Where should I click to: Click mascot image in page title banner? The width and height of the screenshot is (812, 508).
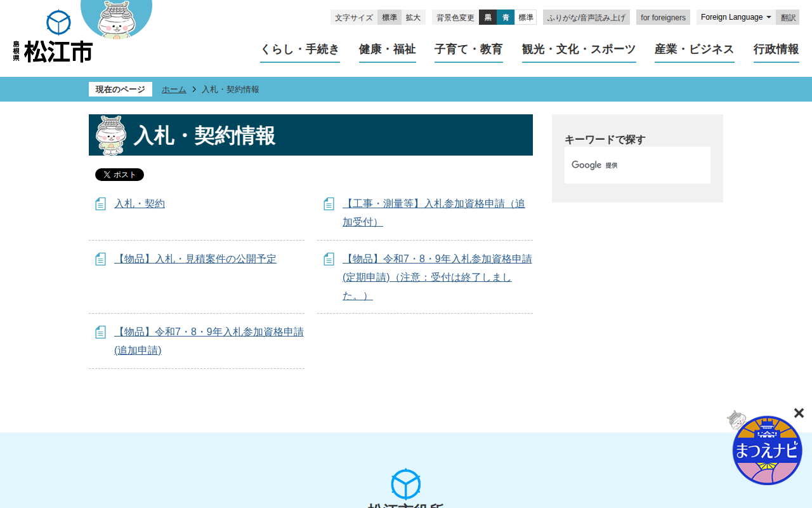(111, 135)
